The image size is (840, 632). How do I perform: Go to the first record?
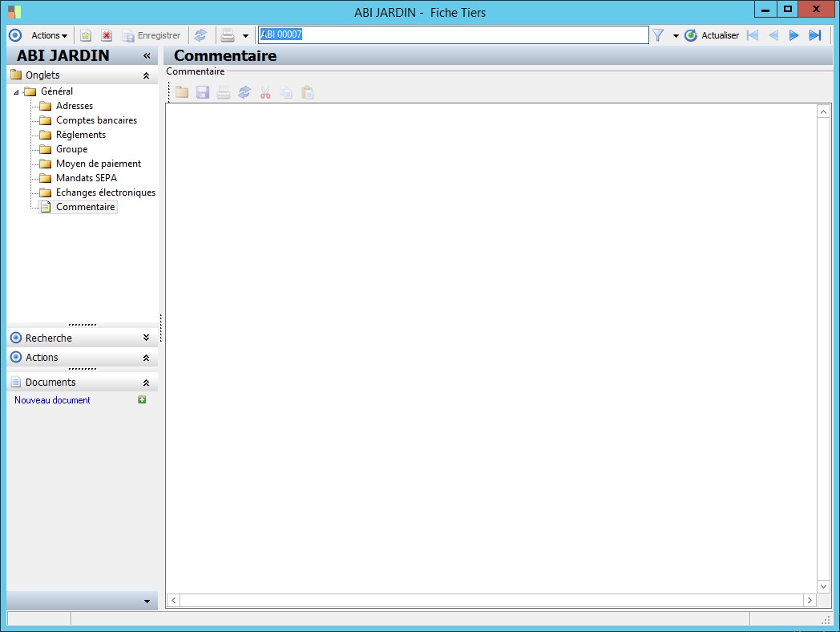coord(753,35)
